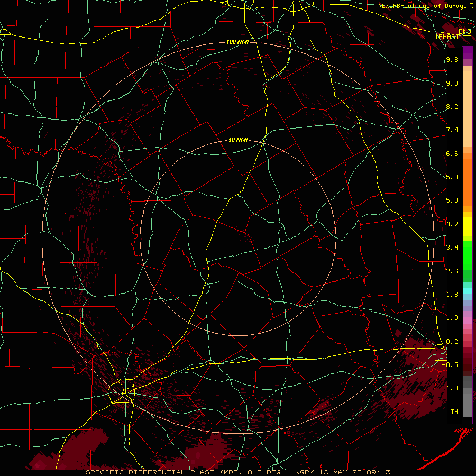The width and height of the screenshot is (476, 476).
Task: Pick the yellow band on the color bar
Action: click(x=467, y=226)
